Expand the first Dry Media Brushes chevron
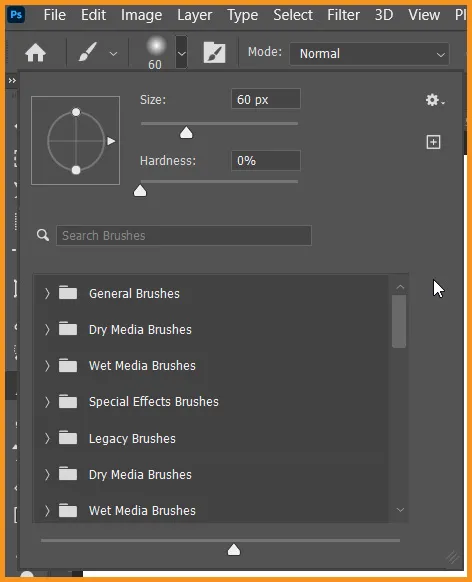The width and height of the screenshot is (472, 582). 47,330
